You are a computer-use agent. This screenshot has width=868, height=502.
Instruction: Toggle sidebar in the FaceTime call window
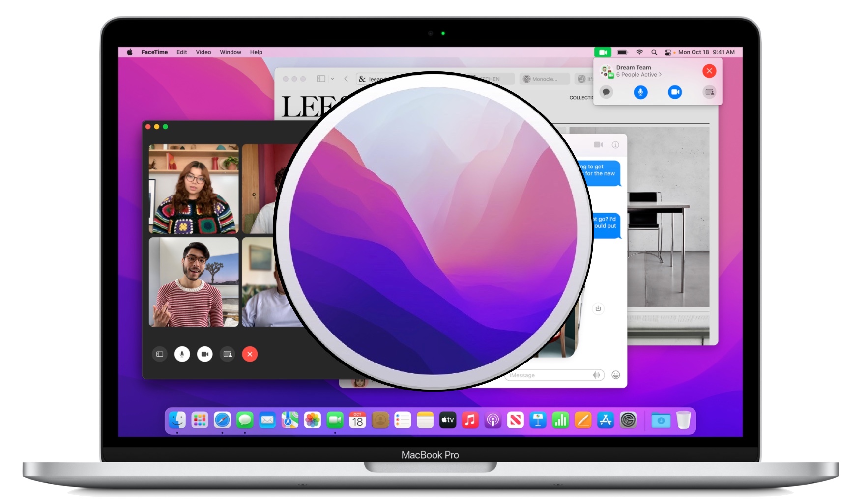(x=160, y=354)
